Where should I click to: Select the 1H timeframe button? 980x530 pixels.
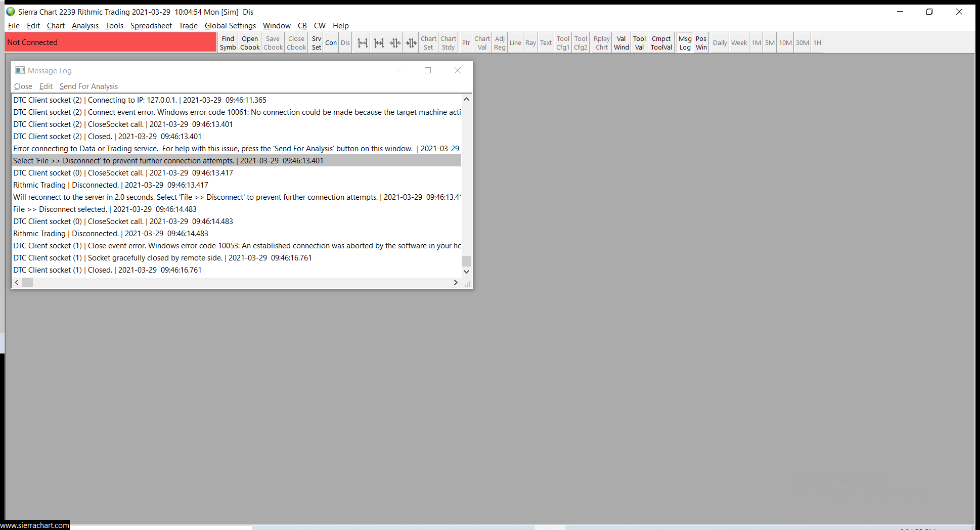tap(817, 43)
